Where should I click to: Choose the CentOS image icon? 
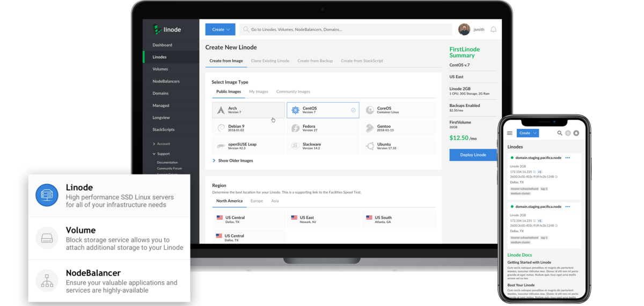pyautogui.click(x=295, y=110)
